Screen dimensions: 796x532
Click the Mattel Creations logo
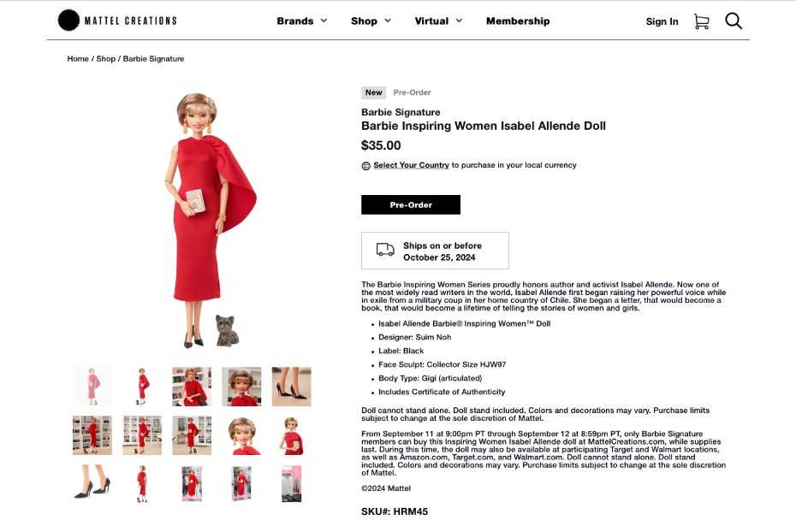(x=117, y=21)
